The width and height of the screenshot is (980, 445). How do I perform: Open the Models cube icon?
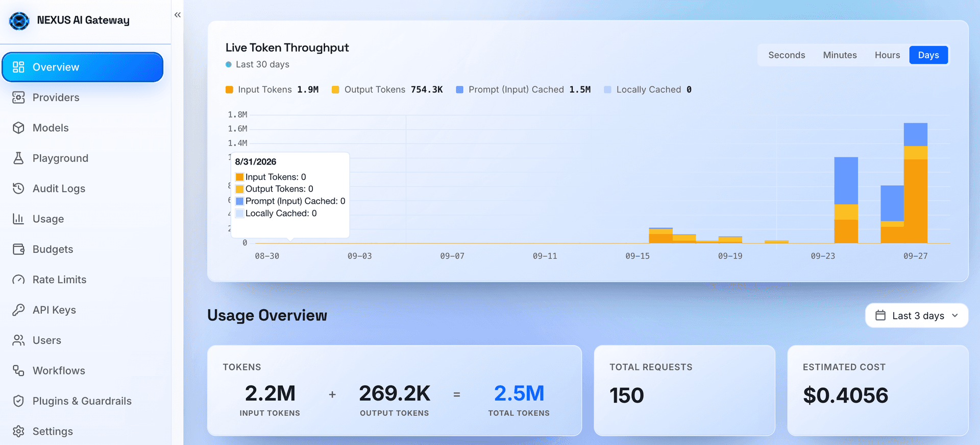pos(18,128)
